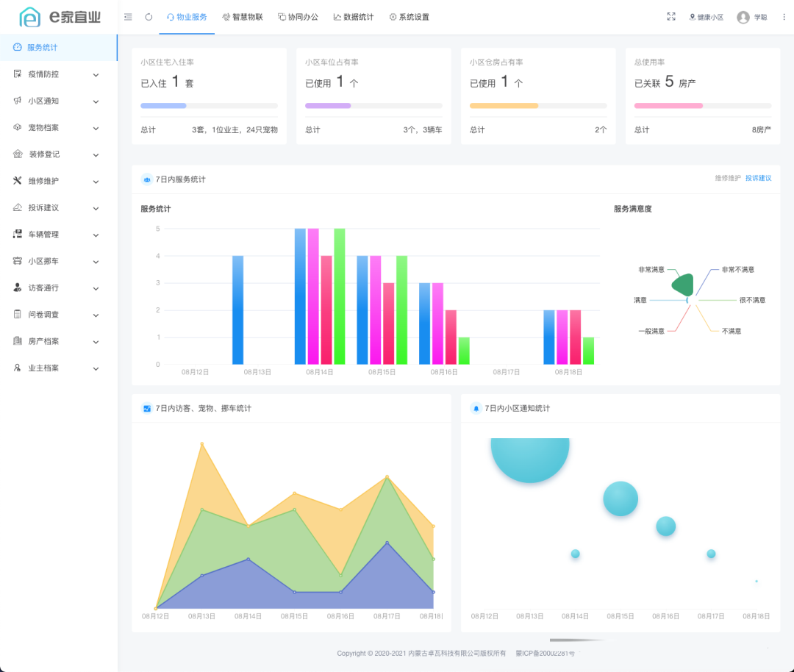Expand the 问卷调查 menu chevron
Image resolution: width=794 pixels, height=672 pixels.
tap(96, 315)
